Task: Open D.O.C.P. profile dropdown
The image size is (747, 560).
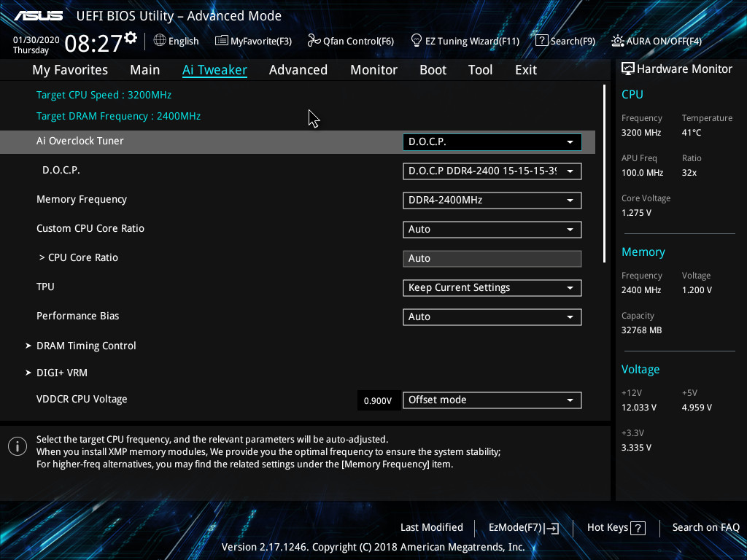Action: click(x=492, y=171)
